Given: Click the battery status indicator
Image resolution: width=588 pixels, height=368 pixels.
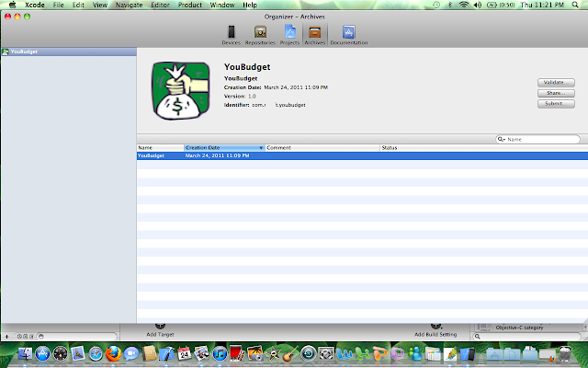Looking at the screenshot, I should (501, 5).
